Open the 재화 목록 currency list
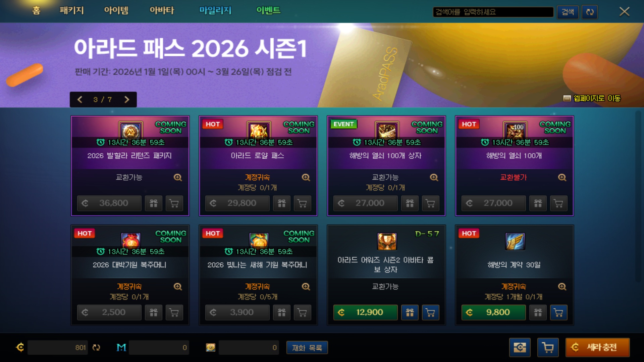 [x=307, y=348]
